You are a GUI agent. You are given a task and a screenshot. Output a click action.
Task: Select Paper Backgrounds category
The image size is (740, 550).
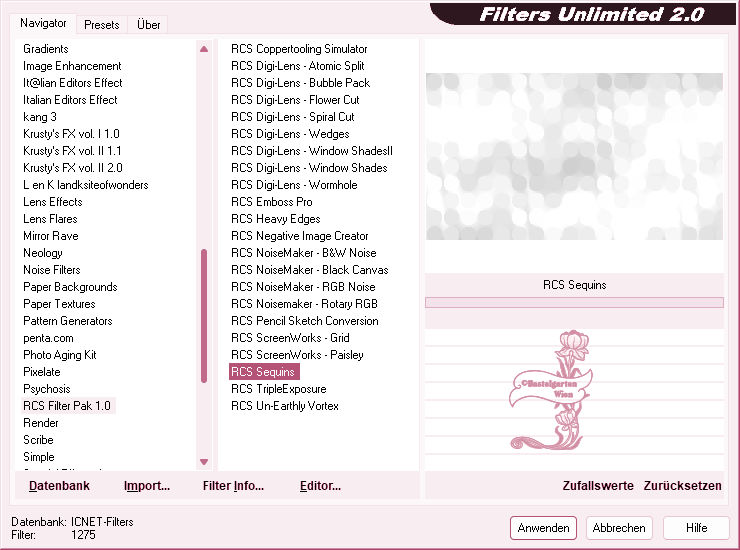tap(70, 287)
